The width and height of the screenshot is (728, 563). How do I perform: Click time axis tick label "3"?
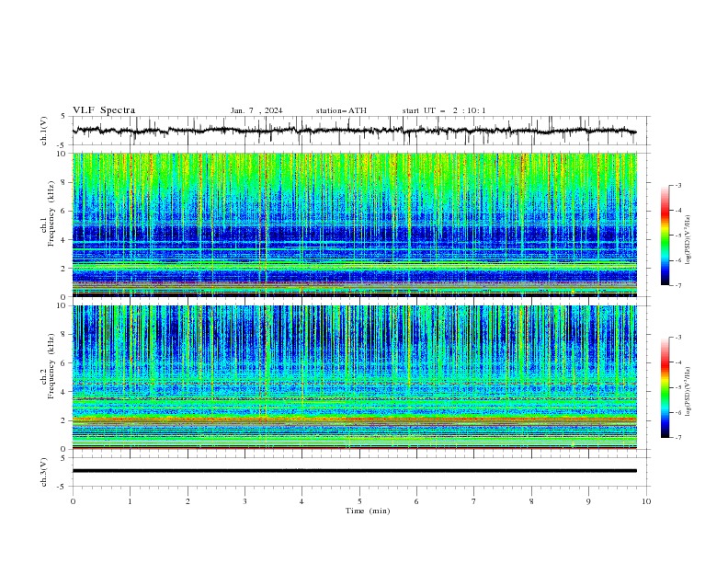click(x=245, y=501)
